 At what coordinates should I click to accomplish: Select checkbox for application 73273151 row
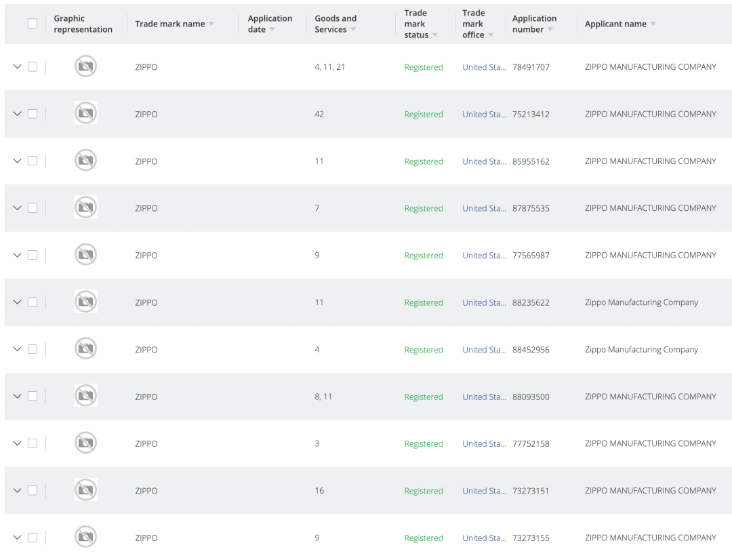point(33,490)
